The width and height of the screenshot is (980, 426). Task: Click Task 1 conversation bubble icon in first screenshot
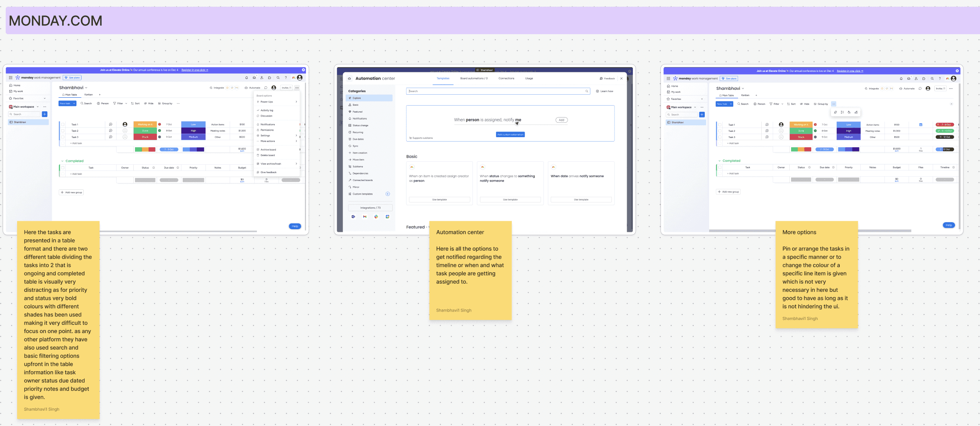pyautogui.click(x=110, y=124)
